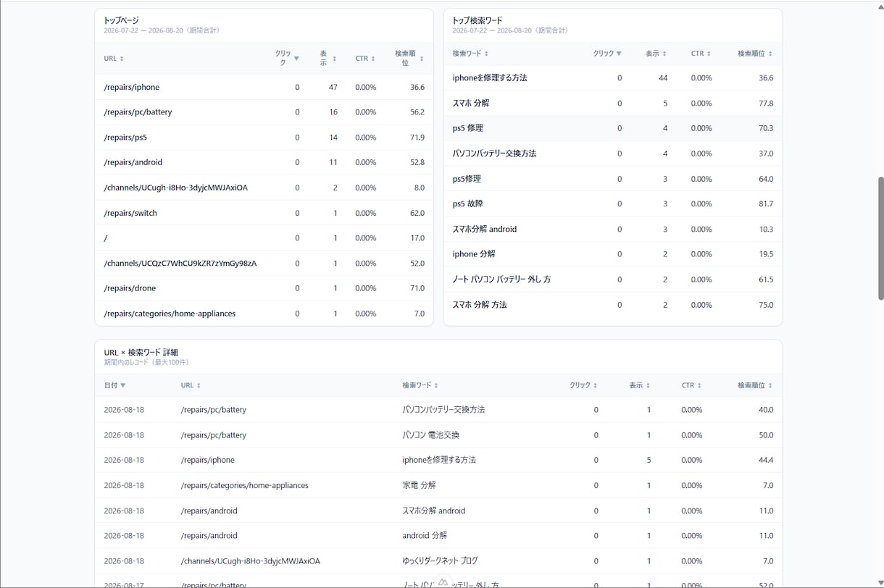The image size is (884, 588).
Task: Click the URL × 検索ワード 詳細 heading
Action: click(x=141, y=353)
